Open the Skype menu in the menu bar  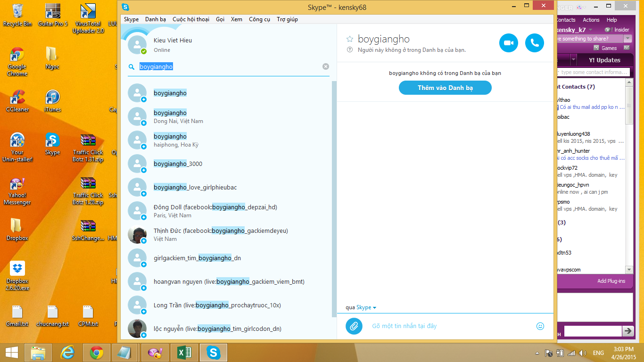[131, 19]
